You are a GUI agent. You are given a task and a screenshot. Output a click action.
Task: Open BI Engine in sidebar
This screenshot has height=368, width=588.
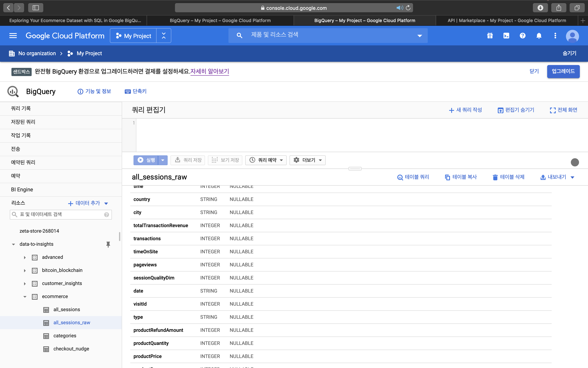pos(61,189)
